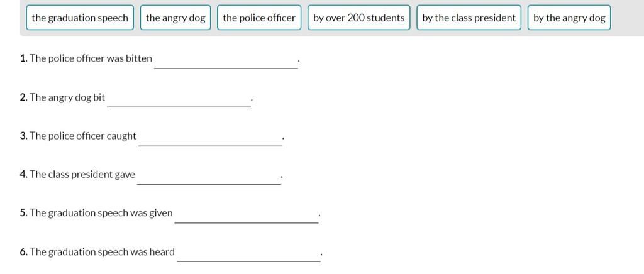Click the question number 6 label
Image resolution: width=644 pixels, height=274 pixels.
[24, 252]
